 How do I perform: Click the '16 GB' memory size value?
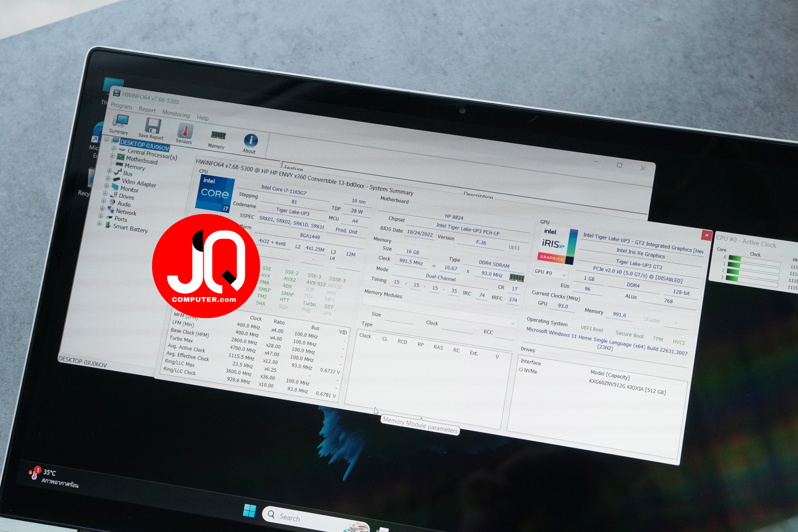pos(413,252)
